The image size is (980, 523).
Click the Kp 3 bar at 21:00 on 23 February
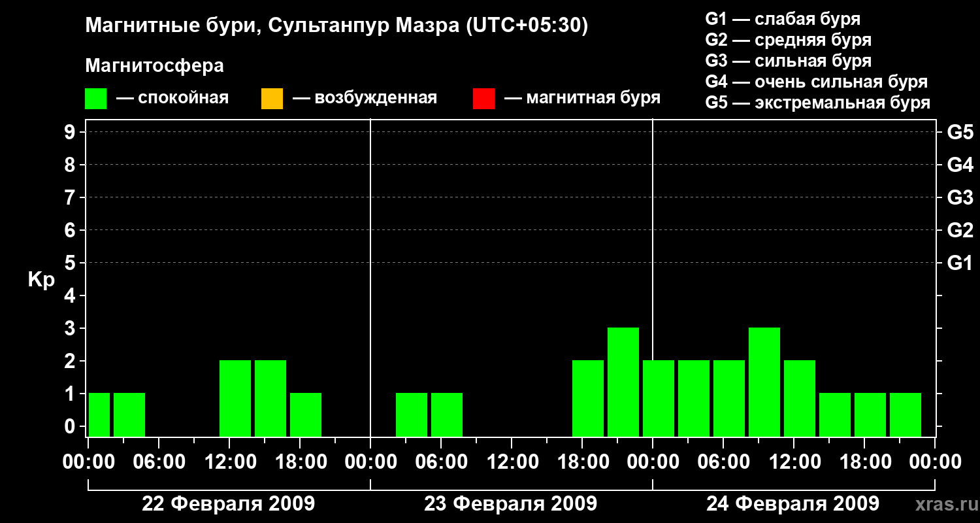[x=623, y=382]
